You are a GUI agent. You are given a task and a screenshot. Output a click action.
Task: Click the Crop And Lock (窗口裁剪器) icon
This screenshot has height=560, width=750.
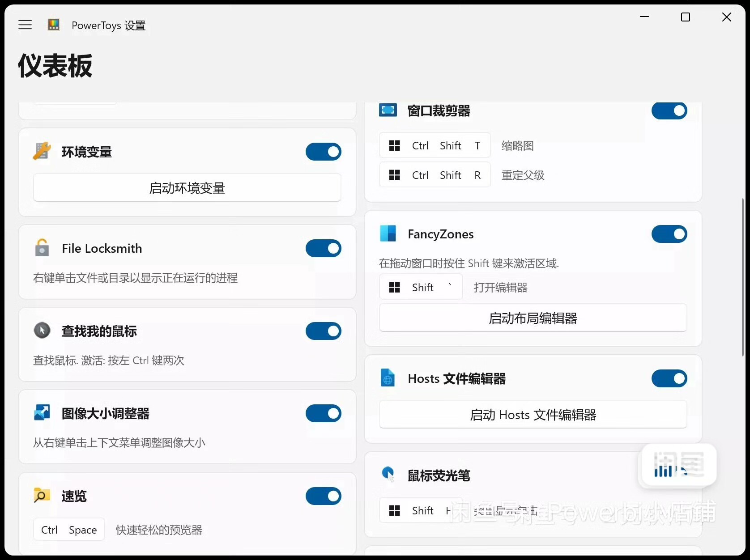[388, 110]
